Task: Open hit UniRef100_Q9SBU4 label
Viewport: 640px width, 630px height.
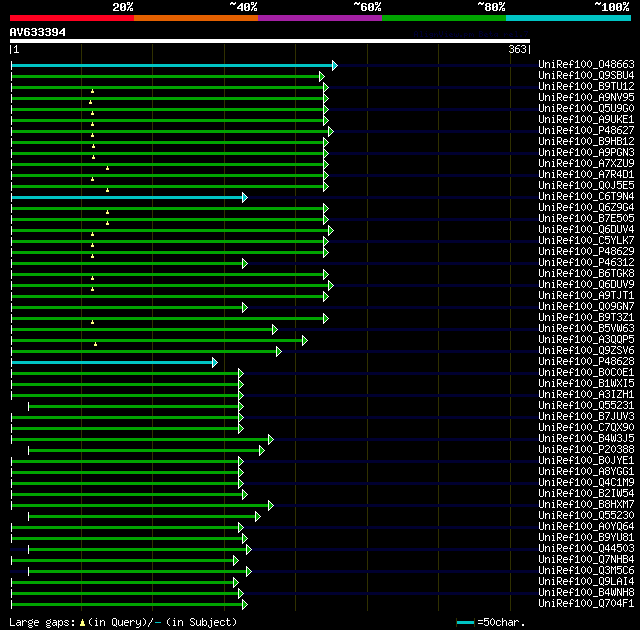Action: 586,75
